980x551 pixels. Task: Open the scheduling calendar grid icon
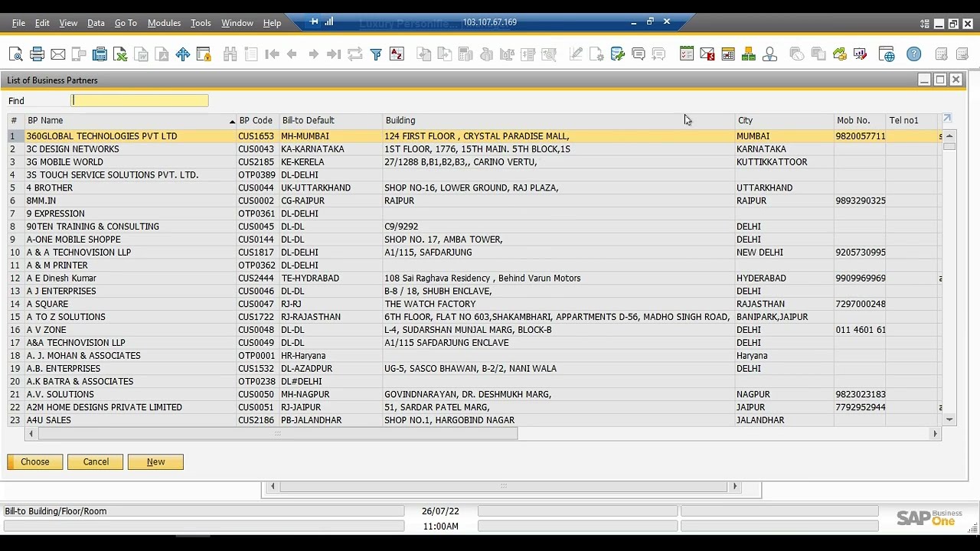pos(728,54)
